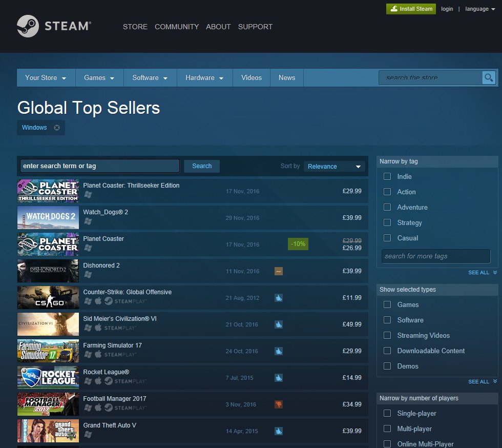Click Windows icon under Planet Coaster: Thrillseeker Edition

click(x=88, y=194)
